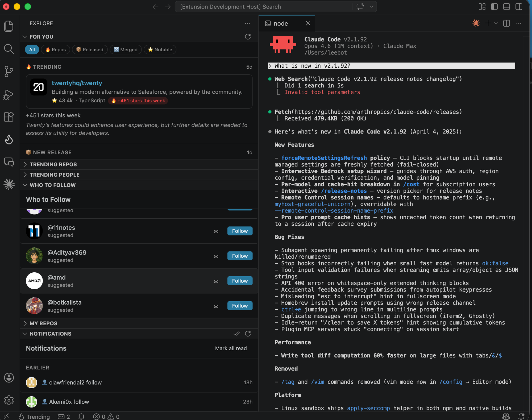Screen dimensions: 532x420
Task: Mark all notifications read with checkmark icon
Action: tap(236, 334)
